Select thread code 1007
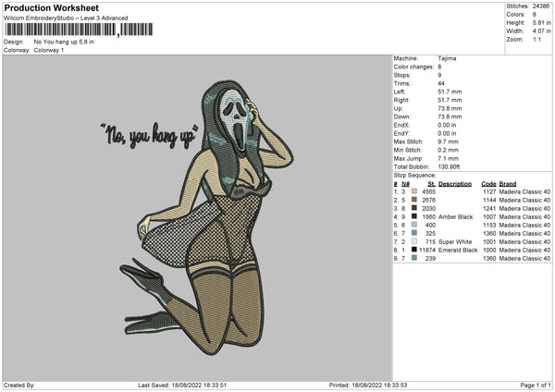 coord(489,217)
